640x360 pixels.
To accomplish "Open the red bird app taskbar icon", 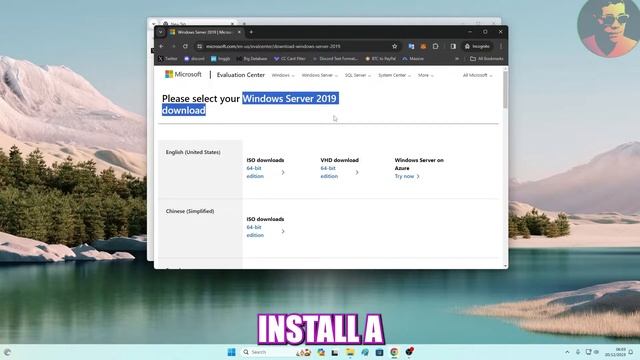I will 409,351.
